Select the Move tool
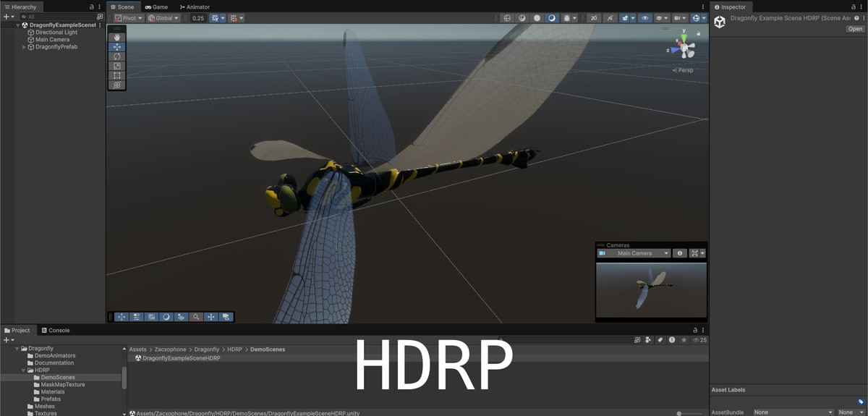868x416 pixels. tap(117, 47)
